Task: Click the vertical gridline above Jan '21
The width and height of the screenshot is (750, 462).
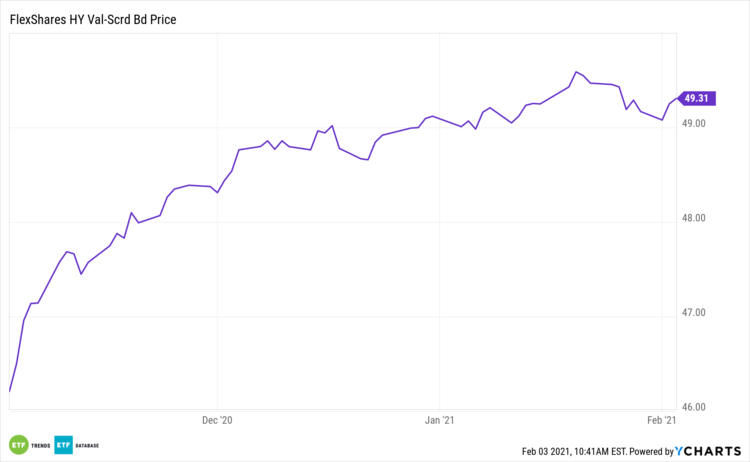Action: point(440,250)
